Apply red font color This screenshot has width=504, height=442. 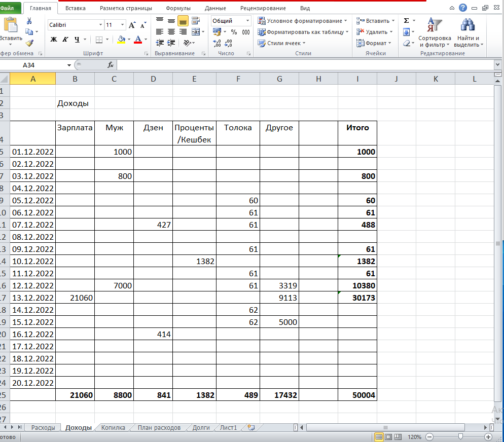[x=138, y=40]
